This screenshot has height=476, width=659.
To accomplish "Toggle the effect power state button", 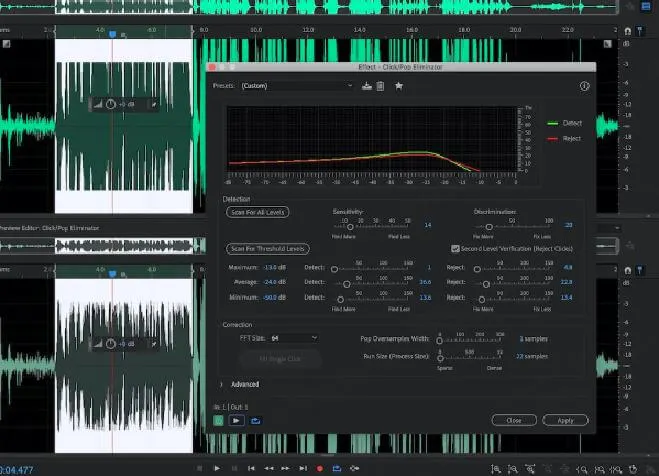I will 219,421.
